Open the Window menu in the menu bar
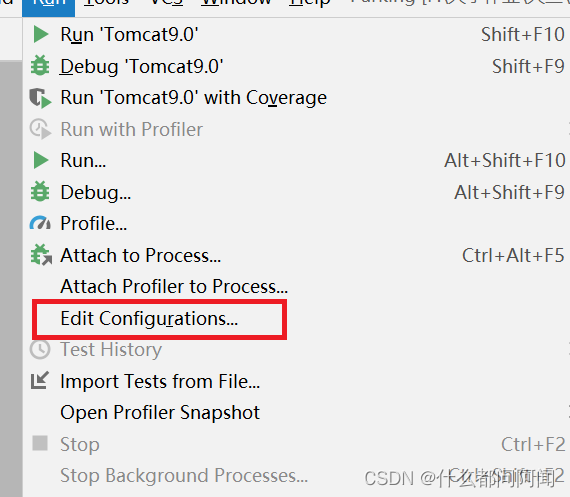This screenshot has height=497, width=570. [236, 3]
